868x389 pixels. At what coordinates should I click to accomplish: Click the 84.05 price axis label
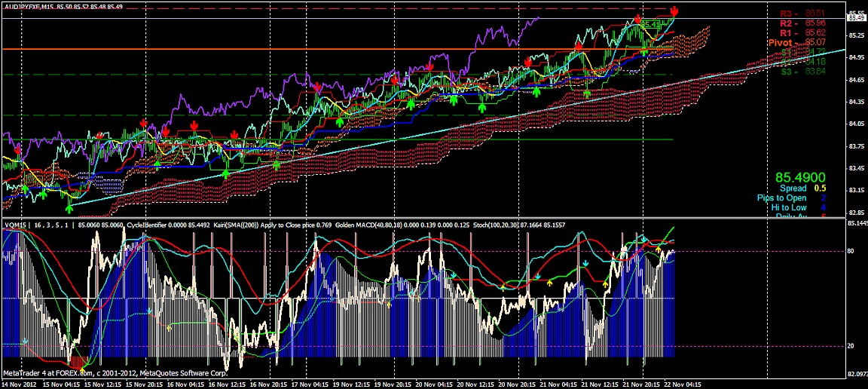click(x=857, y=124)
